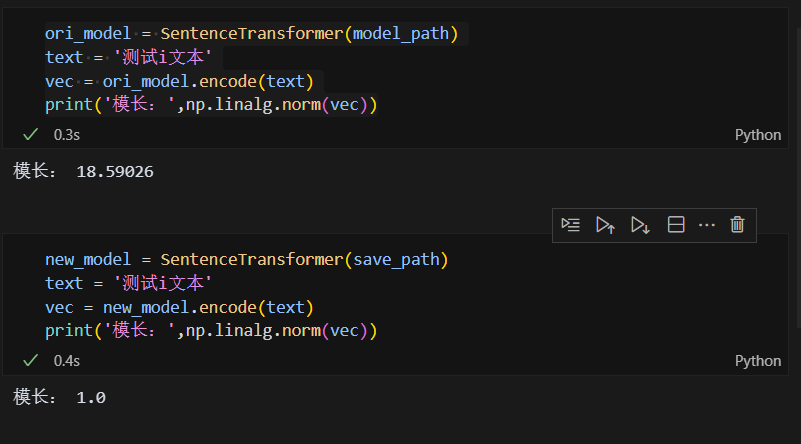
Task: Open more actions ellipsis menu
Action: click(706, 225)
